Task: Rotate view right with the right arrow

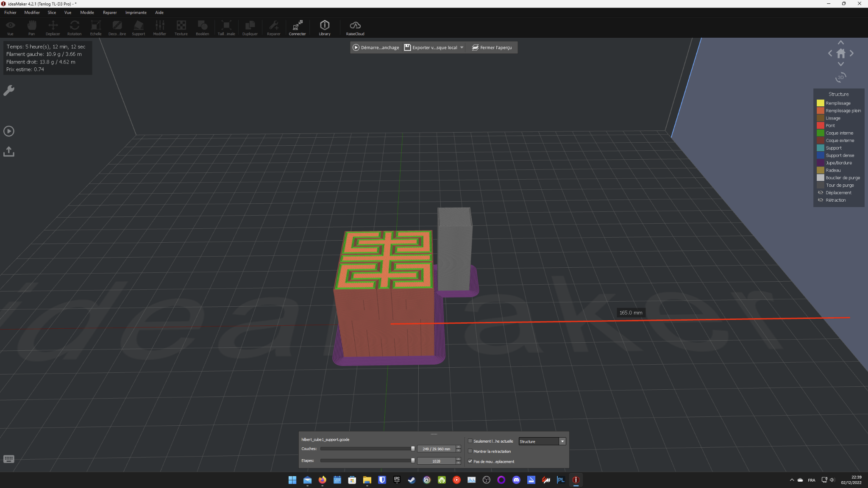Action: click(851, 53)
